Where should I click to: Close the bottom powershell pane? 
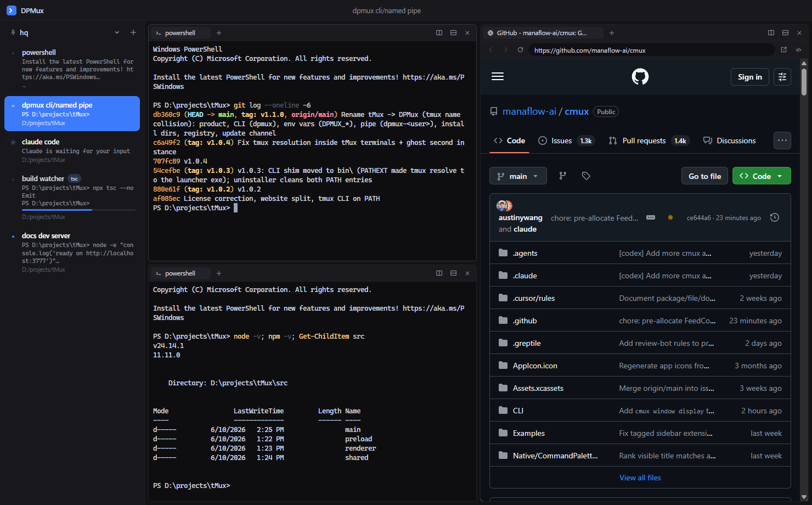click(x=467, y=273)
